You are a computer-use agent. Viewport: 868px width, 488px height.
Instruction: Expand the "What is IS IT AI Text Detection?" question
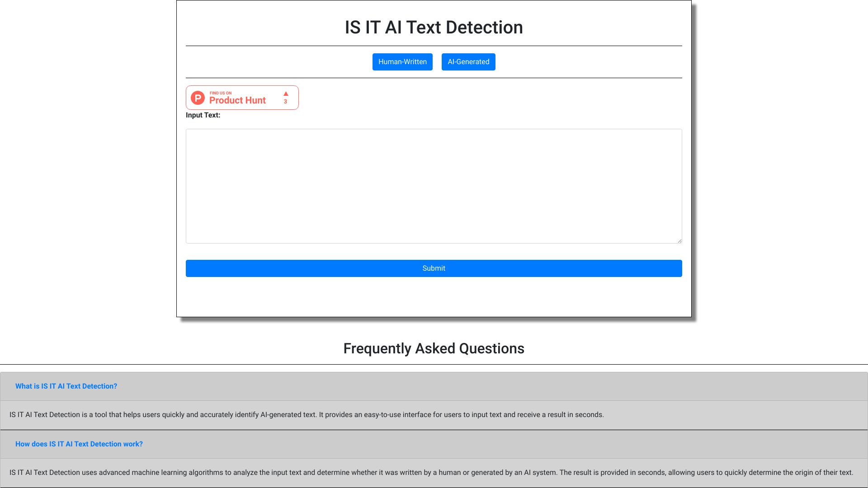tap(66, 386)
